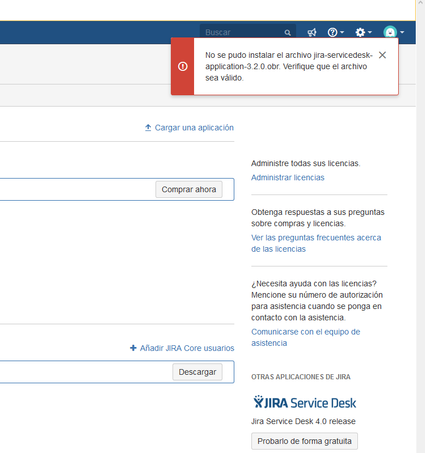Click the error message text about jira-servicedesk
This screenshot has width=425, height=453.
(x=289, y=66)
